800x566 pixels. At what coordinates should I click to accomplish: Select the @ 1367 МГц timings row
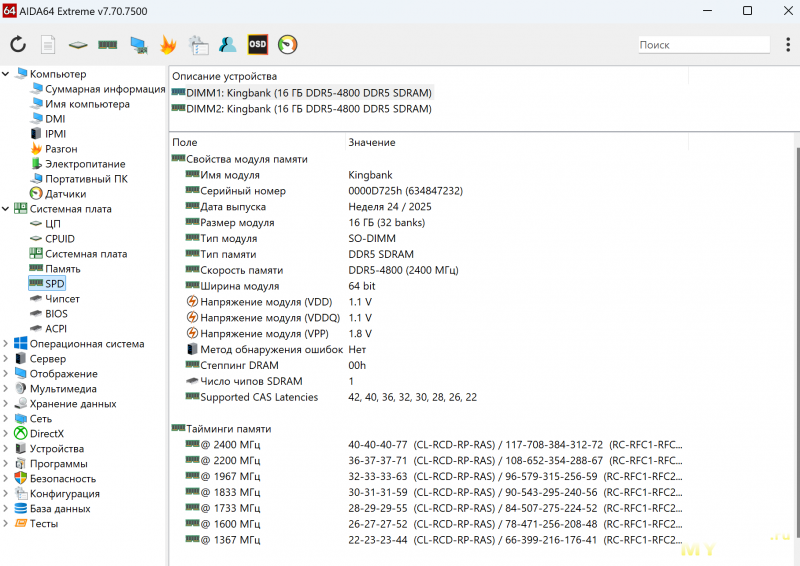[429, 539]
